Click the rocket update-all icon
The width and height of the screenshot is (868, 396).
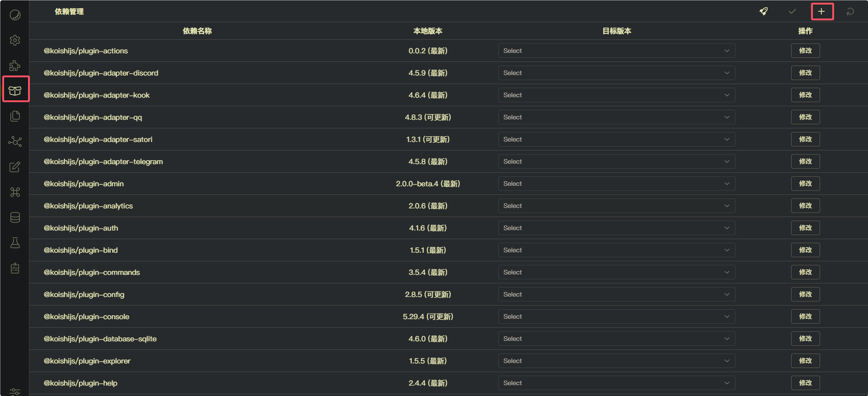tap(764, 11)
